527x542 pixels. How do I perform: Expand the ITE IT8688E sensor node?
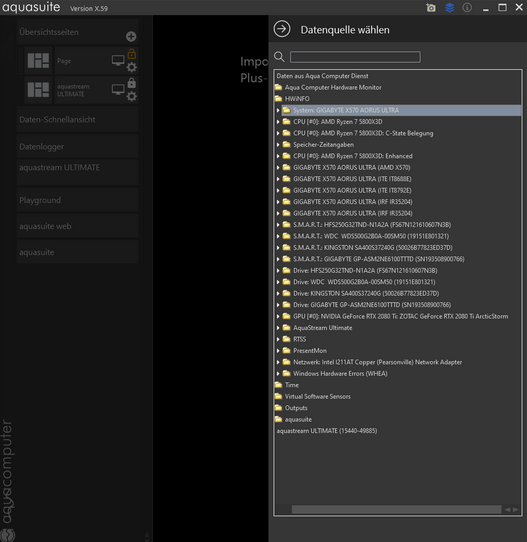coord(278,179)
